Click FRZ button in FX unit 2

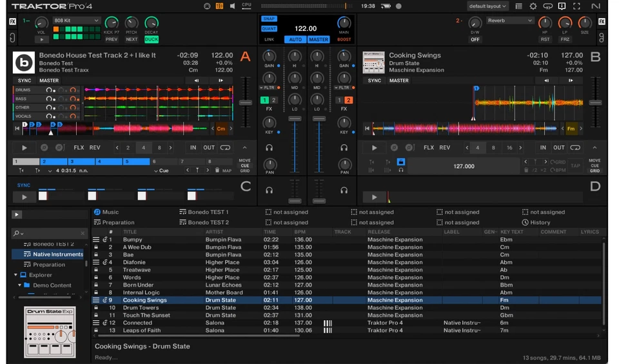pyautogui.click(x=565, y=39)
